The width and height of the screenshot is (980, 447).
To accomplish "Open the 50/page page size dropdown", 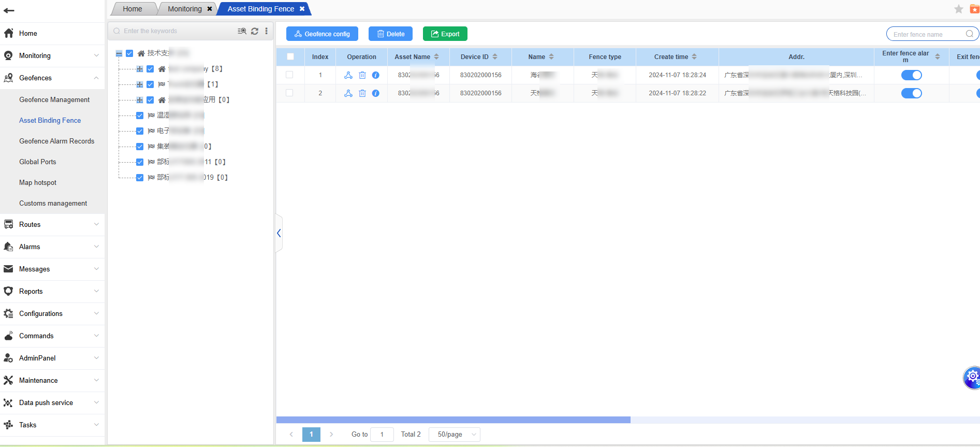I will 454,435.
